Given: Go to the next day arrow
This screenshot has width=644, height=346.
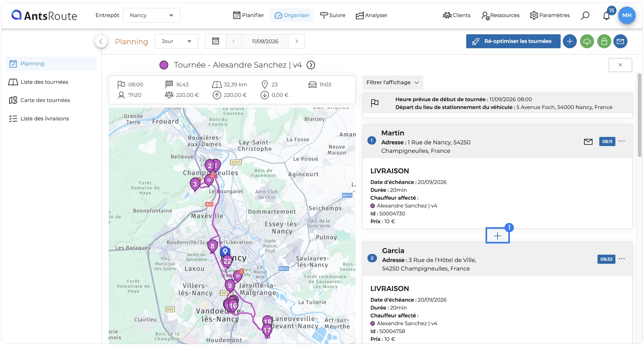Looking at the screenshot, I should (296, 41).
